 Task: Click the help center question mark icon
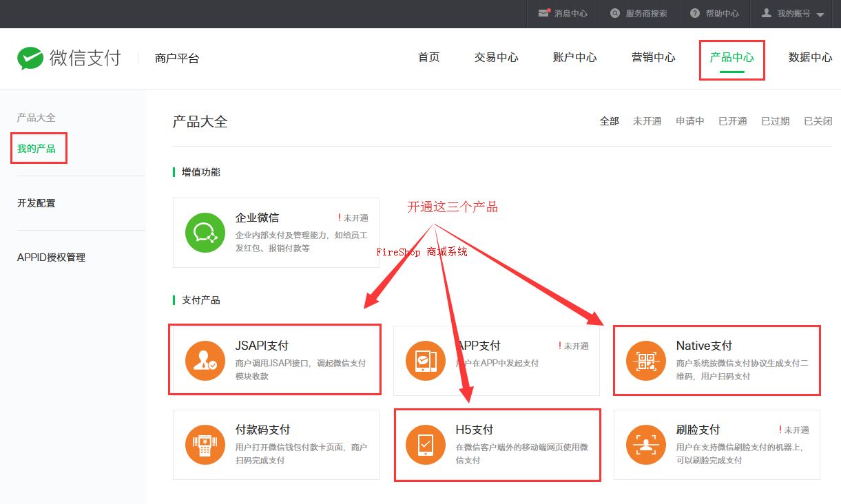click(695, 13)
